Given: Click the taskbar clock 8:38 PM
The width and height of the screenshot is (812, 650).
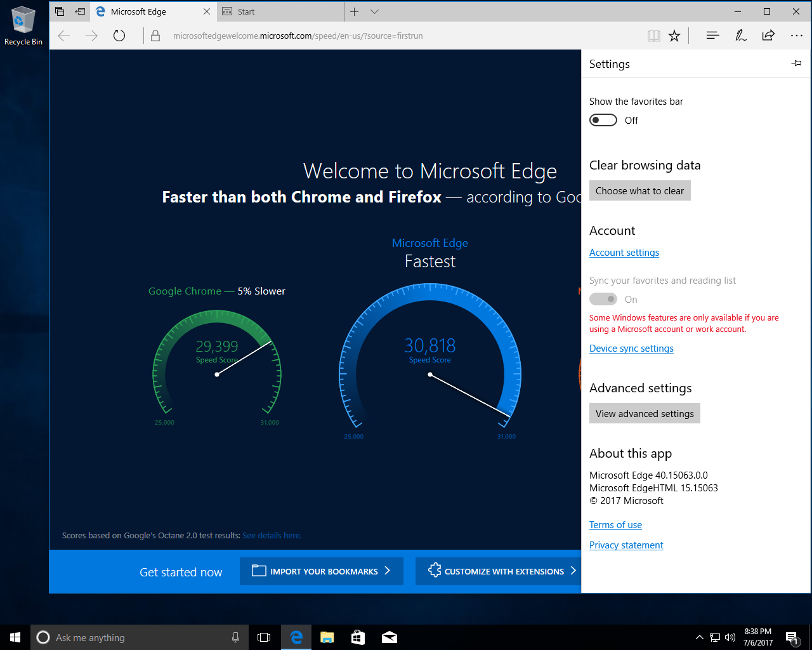Looking at the screenshot, I should 758,637.
